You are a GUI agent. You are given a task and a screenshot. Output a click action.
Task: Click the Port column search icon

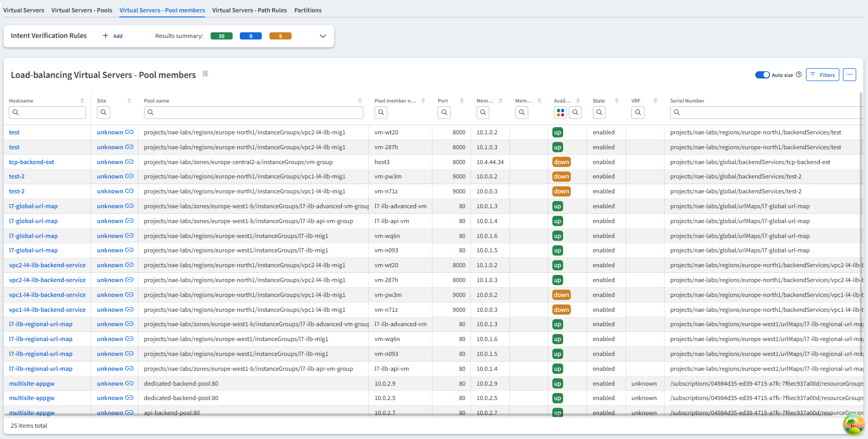pyautogui.click(x=444, y=112)
